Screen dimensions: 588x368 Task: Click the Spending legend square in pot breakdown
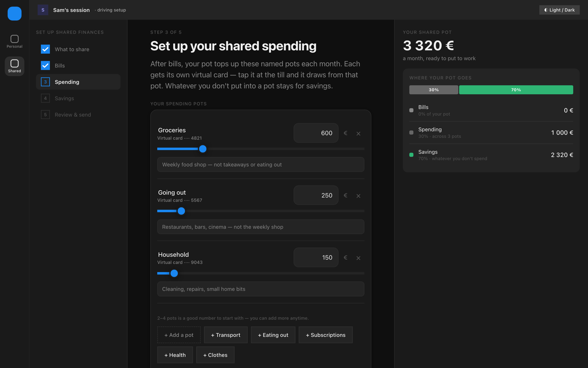(x=411, y=132)
